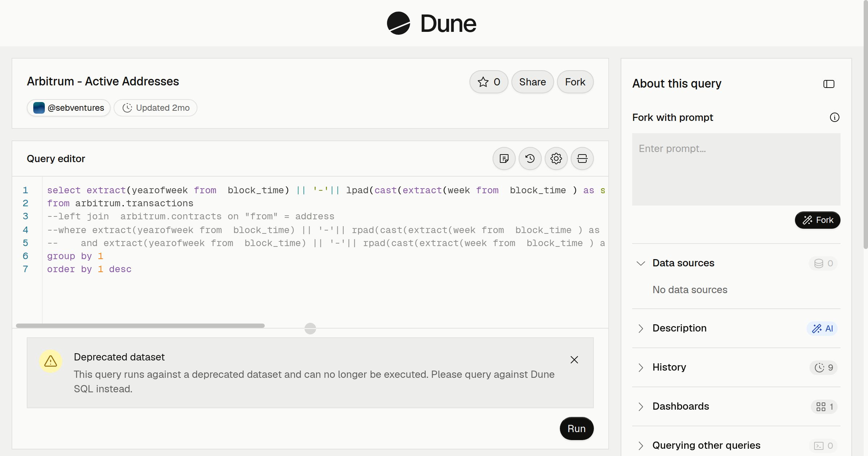Click the Querying other queries count badge
Viewport: 868px width, 456px height.
[823, 446]
